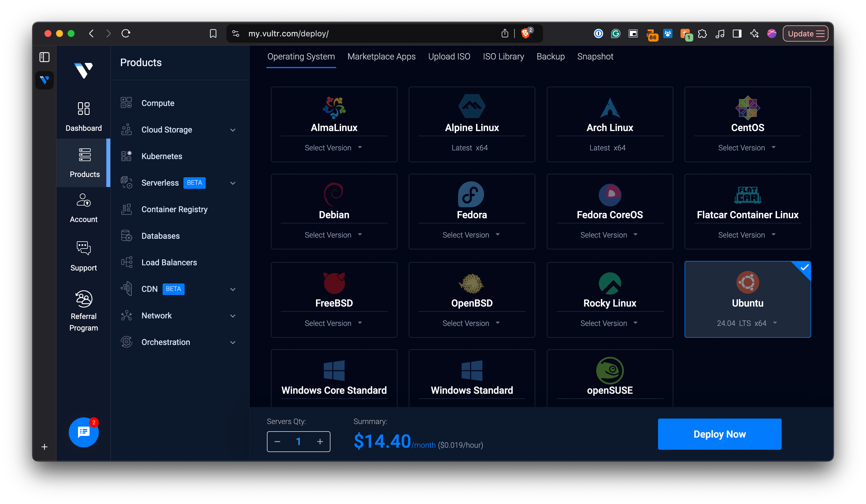
Task: Switch to the Backup tab
Action: coord(551,56)
